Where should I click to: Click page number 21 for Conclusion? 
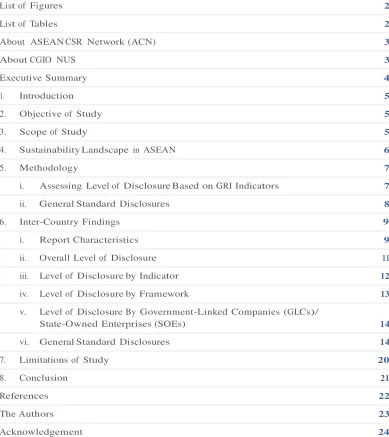(x=384, y=378)
